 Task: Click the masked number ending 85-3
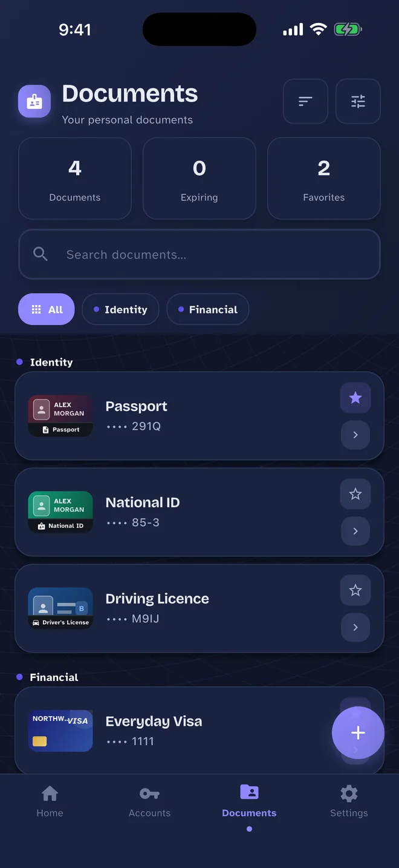pos(133,522)
